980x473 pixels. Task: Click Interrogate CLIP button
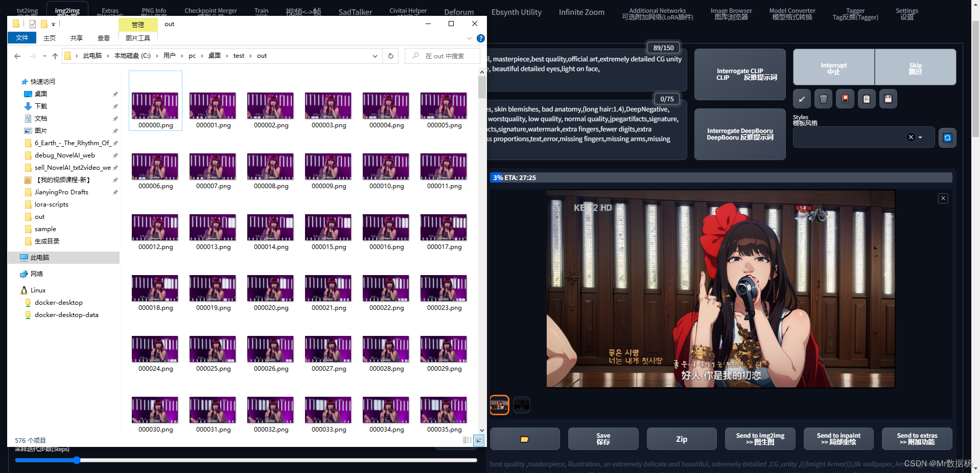coord(740,74)
